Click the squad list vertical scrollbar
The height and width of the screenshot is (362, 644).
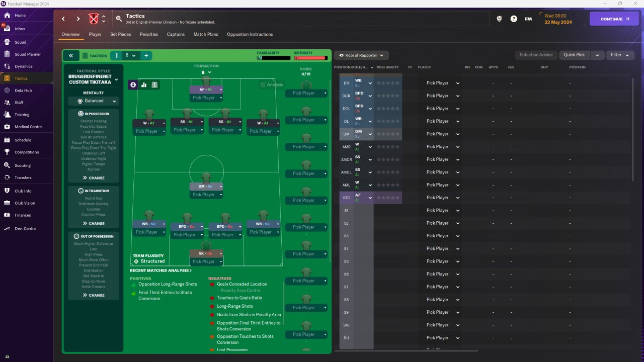pos(633,129)
